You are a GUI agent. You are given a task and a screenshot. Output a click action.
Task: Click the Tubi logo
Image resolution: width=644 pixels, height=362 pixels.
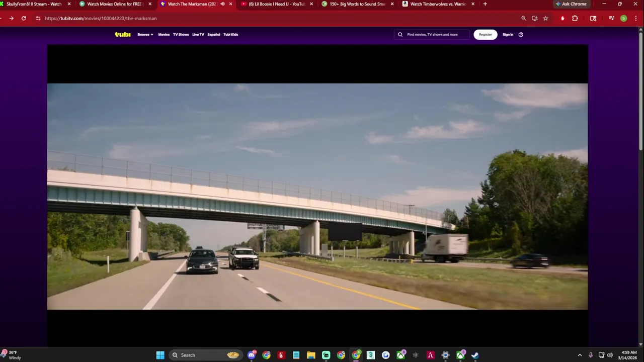point(123,35)
